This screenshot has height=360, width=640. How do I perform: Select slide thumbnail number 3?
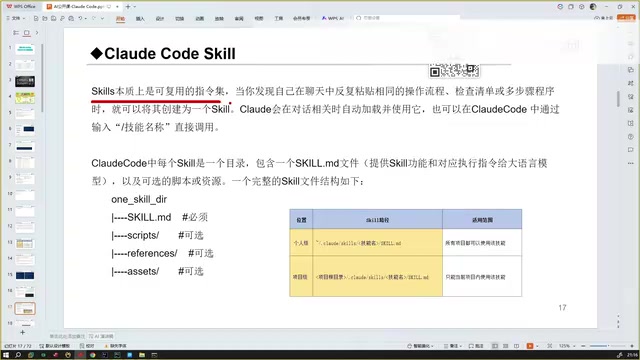(x=25, y=81)
